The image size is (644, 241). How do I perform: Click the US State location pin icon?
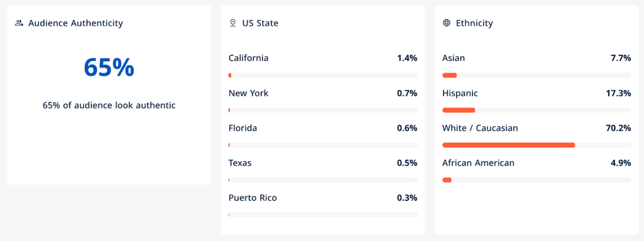coord(233,23)
